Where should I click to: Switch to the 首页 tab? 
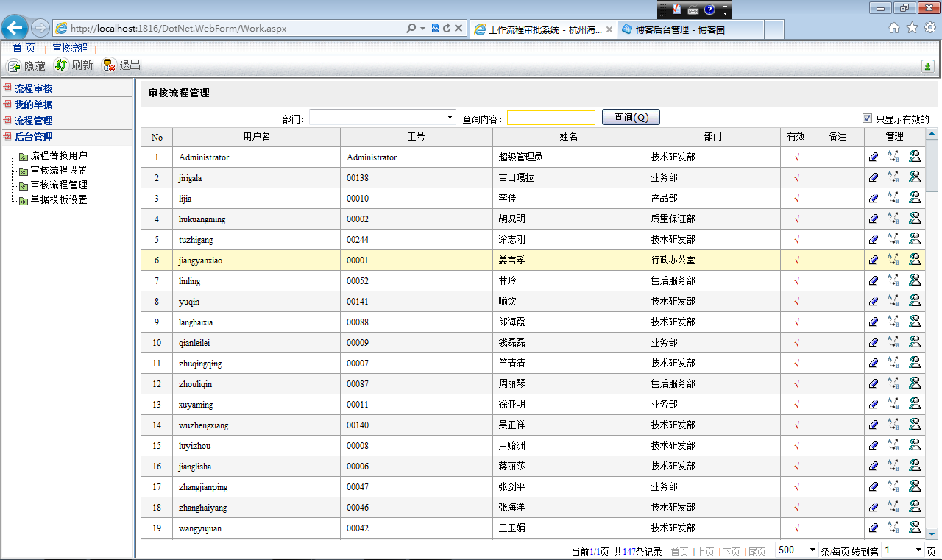tap(24, 48)
